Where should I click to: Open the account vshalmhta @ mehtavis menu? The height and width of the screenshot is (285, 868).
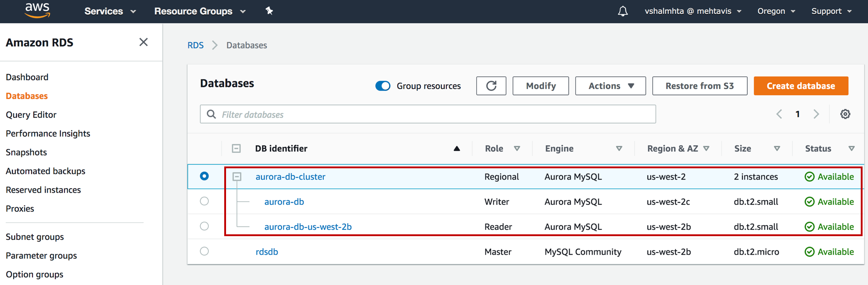693,11
